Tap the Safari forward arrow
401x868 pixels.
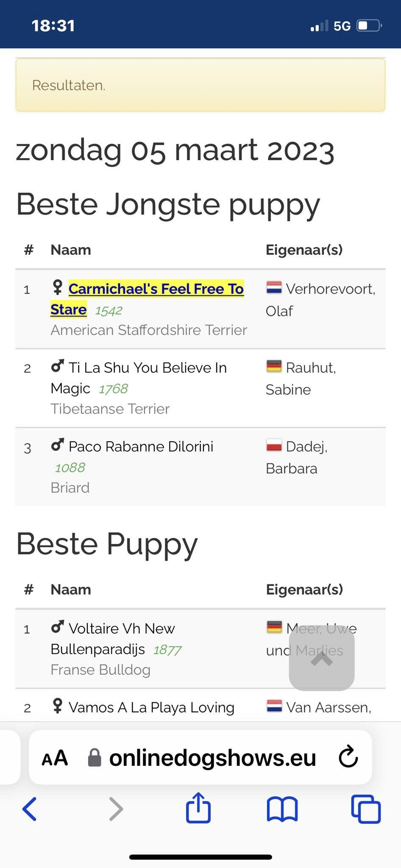(x=116, y=809)
